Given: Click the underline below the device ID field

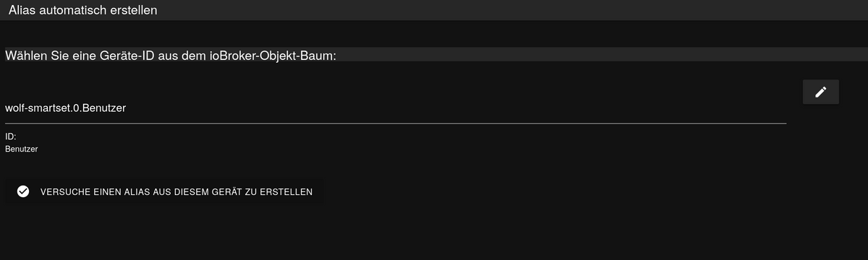Looking at the screenshot, I should tap(396, 123).
